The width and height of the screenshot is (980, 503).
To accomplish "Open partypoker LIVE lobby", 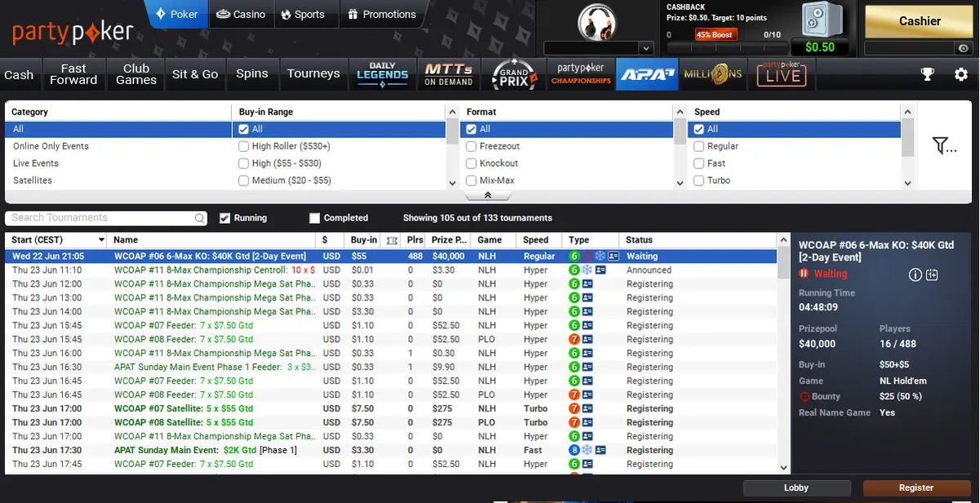I will click(x=782, y=74).
